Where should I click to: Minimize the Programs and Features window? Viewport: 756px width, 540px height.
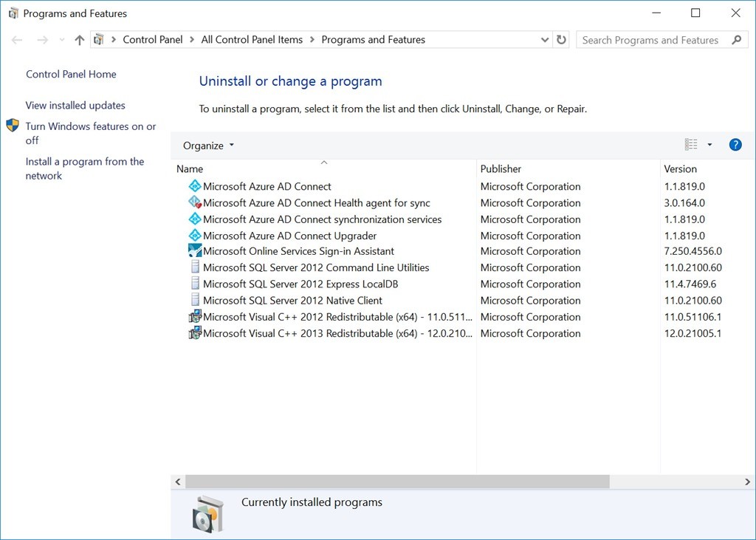point(656,13)
